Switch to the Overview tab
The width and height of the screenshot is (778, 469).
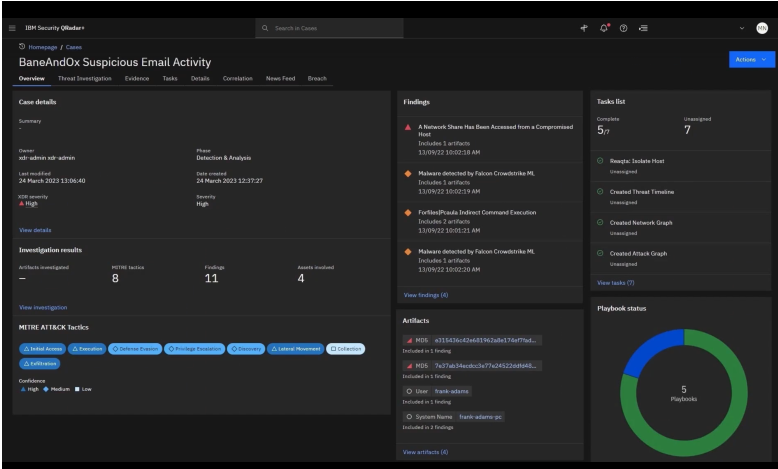click(32, 78)
